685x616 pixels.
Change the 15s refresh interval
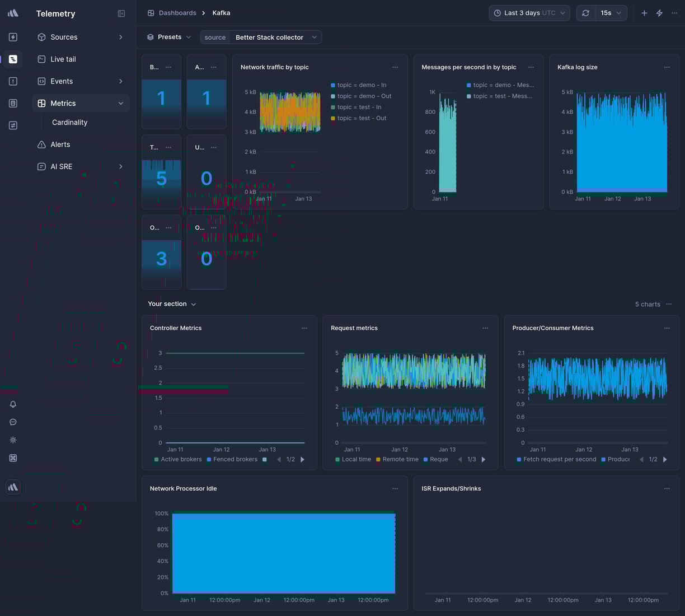[x=611, y=12]
